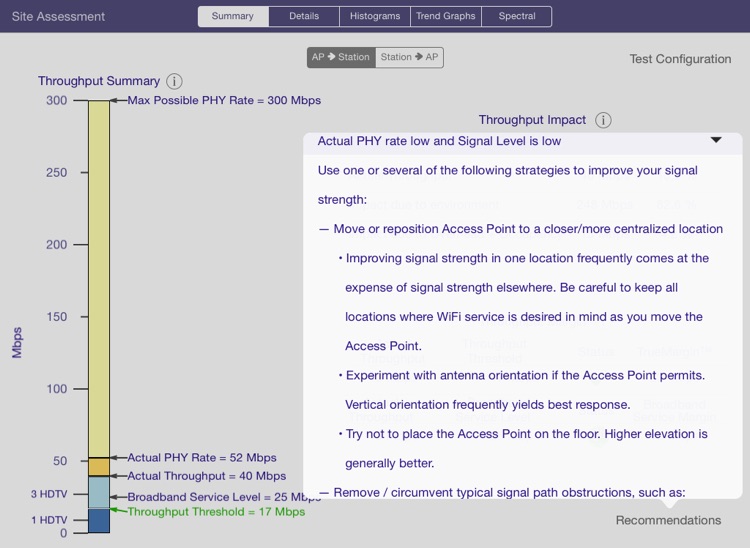
Task: Click 'Broadband Service Level = 25 Mbps' label
Action: (x=224, y=497)
